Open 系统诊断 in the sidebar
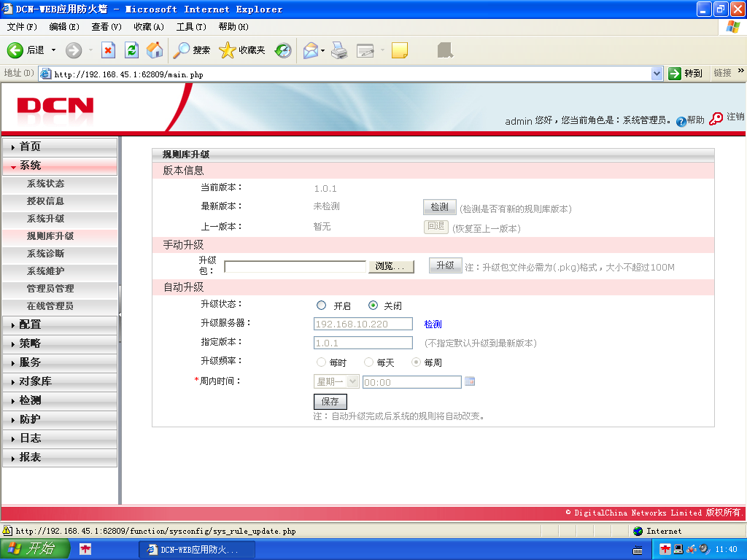The height and width of the screenshot is (560, 747). coord(60,254)
